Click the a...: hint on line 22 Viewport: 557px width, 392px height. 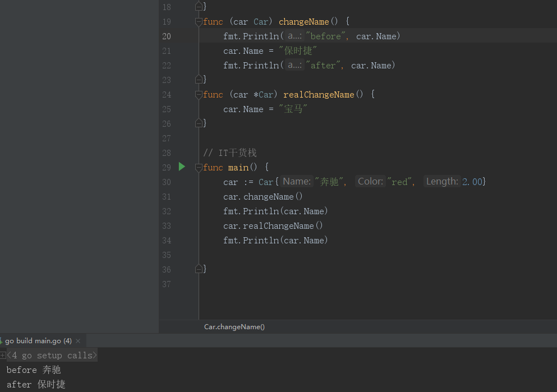[294, 65]
